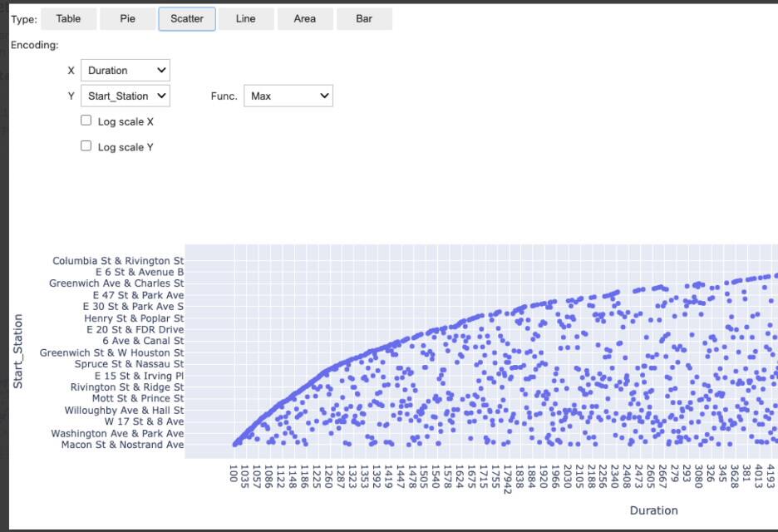Screen dimensions: 778x532
Task: Click the Columbia St & Rivington St label
Action: click(x=118, y=260)
